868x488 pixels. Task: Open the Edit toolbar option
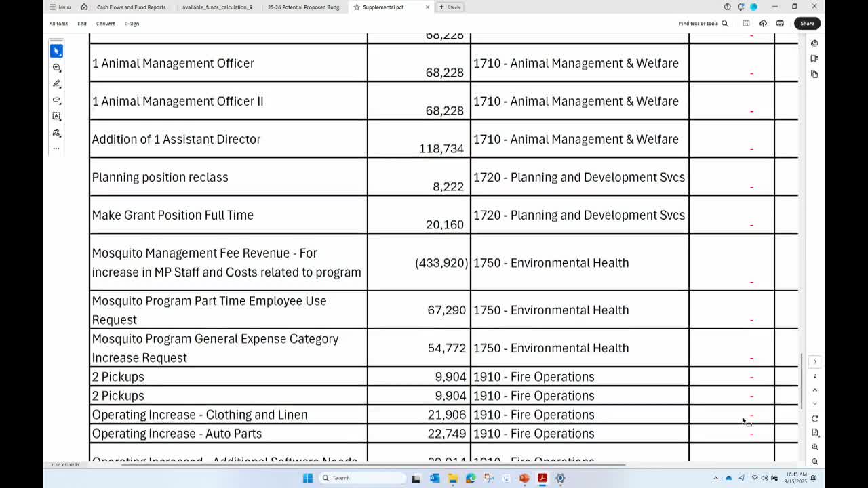click(82, 24)
